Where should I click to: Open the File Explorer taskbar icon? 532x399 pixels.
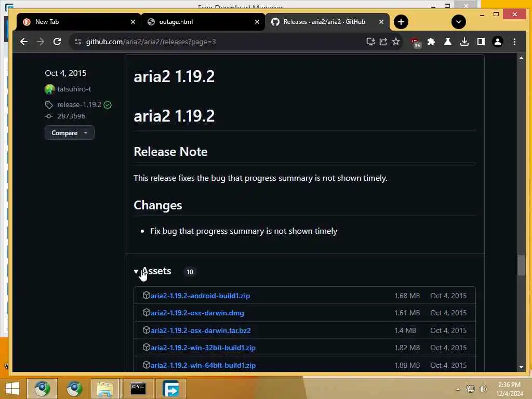pos(105,389)
